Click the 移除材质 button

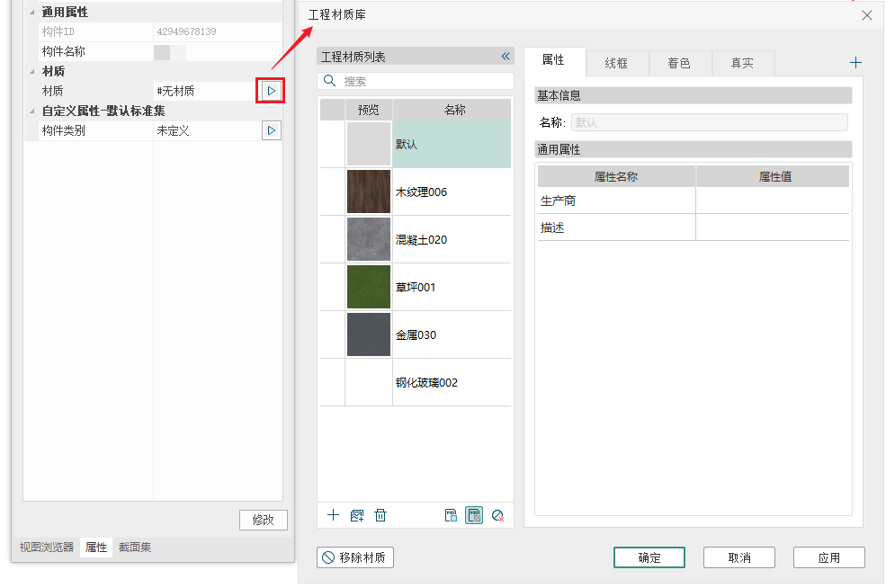[355, 557]
